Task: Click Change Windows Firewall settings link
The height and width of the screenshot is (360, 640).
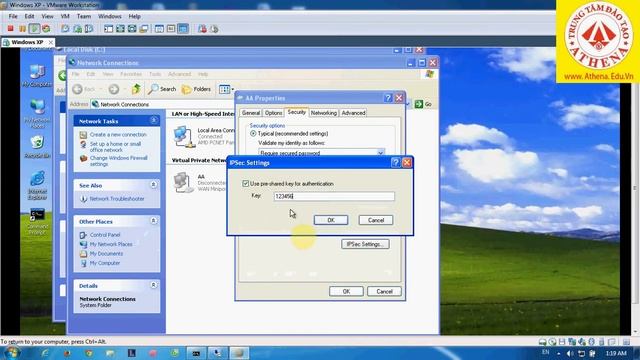Action: (118, 161)
